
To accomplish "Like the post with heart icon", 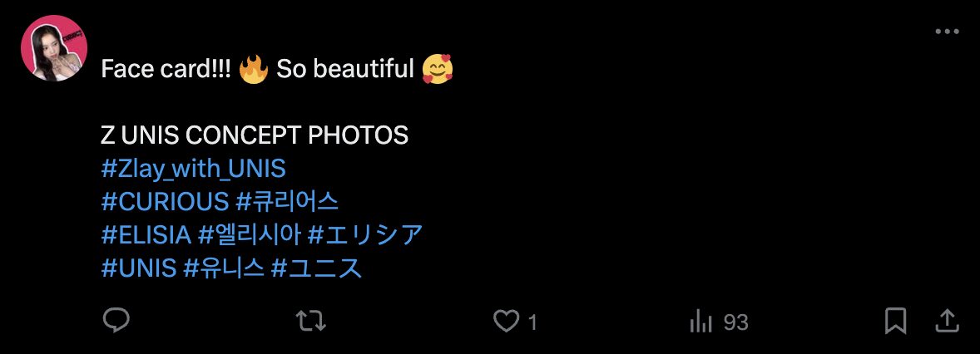I will coord(506,321).
